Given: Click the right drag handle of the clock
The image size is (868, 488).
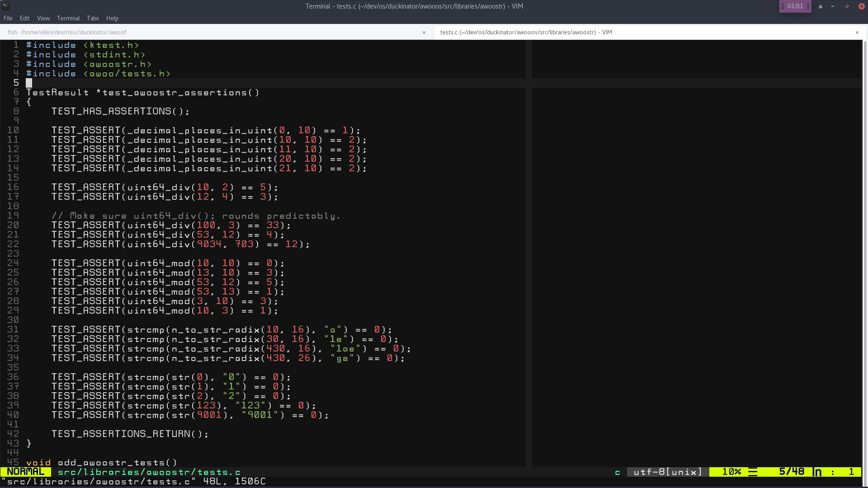Looking at the screenshot, I should [x=808, y=6].
